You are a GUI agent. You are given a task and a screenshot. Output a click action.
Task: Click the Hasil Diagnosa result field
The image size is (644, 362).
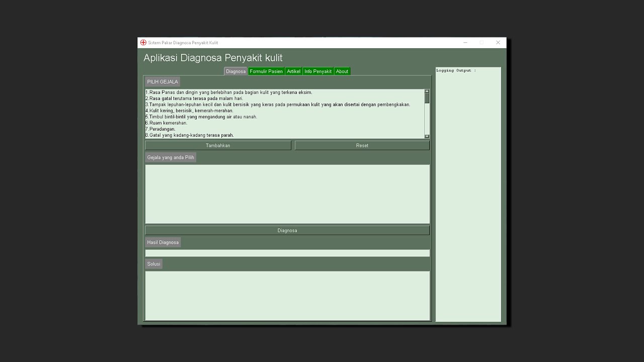click(287, 253)
